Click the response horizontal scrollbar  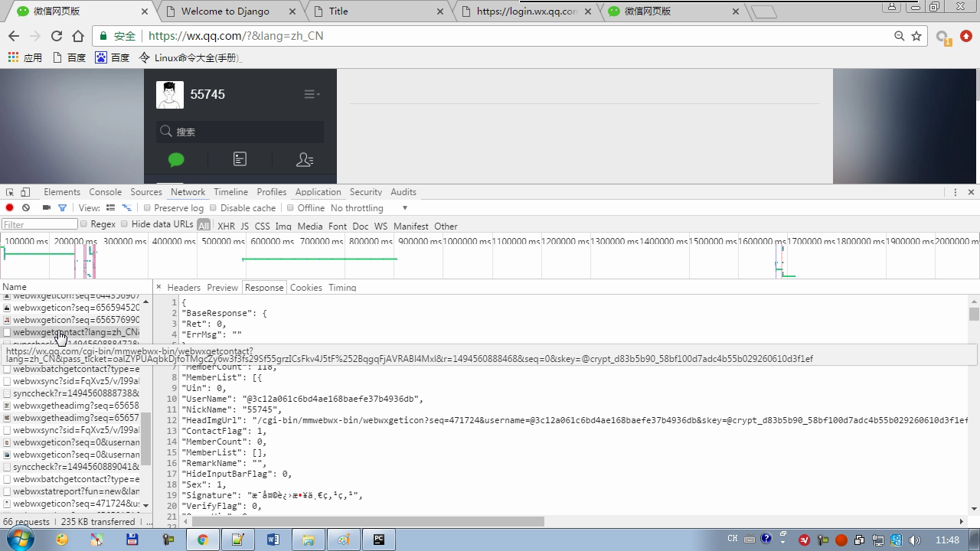367,522
